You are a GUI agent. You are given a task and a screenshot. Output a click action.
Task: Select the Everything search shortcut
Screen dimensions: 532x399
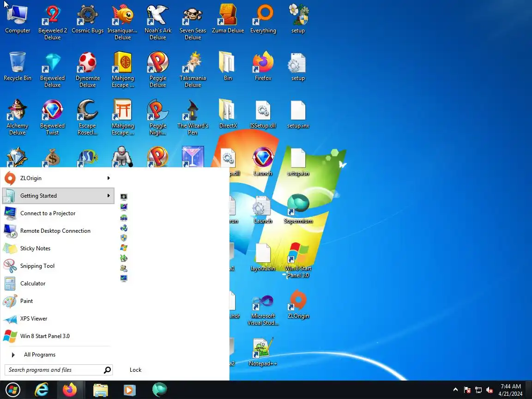263,19
